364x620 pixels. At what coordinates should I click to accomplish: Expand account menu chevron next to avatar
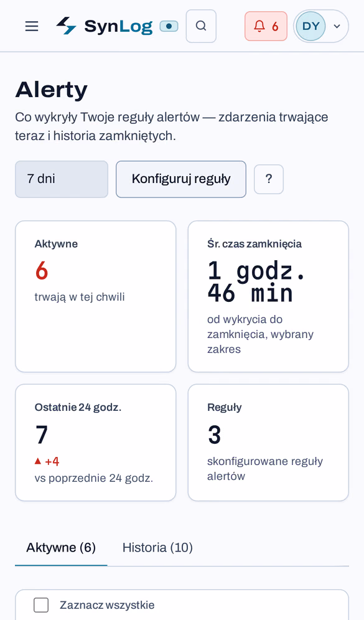click(x=337, y=27)
